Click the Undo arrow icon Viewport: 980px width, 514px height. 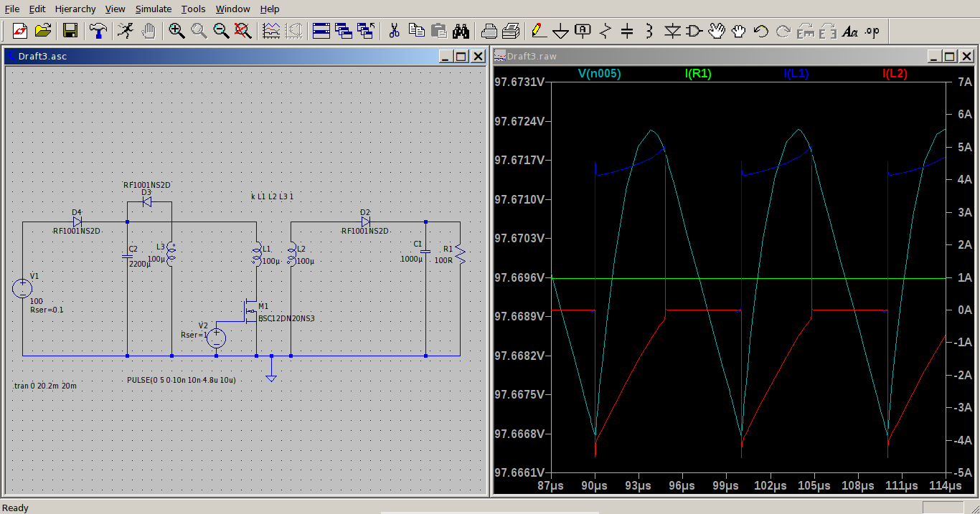click(x=761, y=30)
